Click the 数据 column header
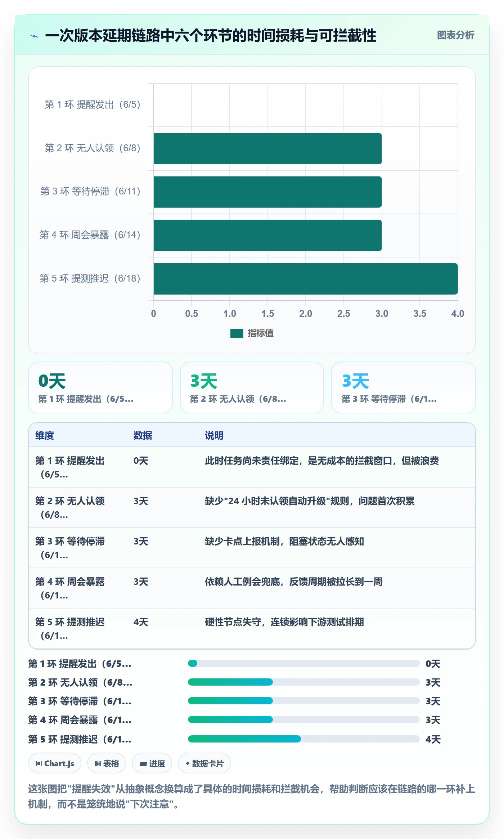The width and height of the screenshot is (504, 839). coord(143,435)
